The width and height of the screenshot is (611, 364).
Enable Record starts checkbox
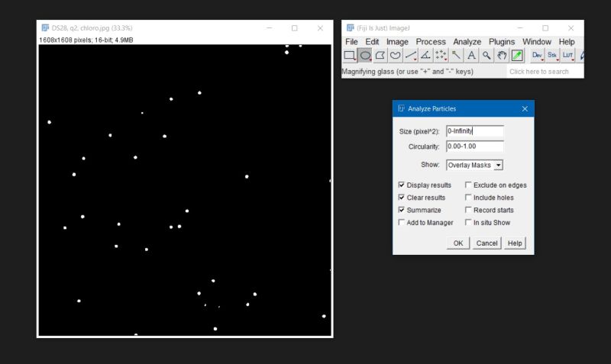pos(468,210)
